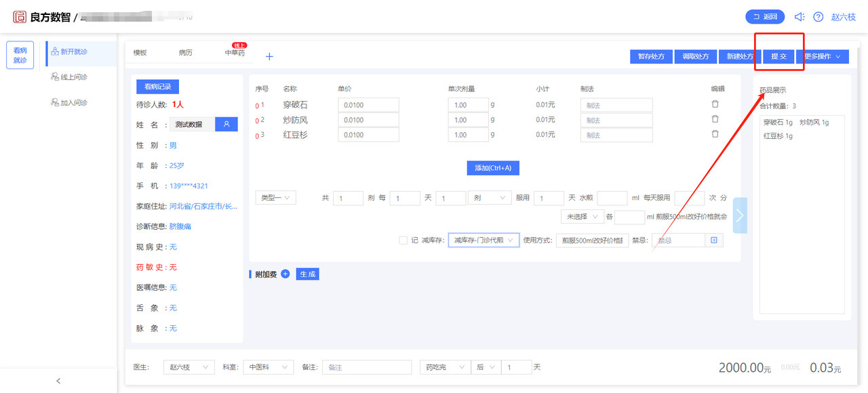Switch to the 中草药 tab
The width and height of the screenshot is (868, 393).
click(x=235, y=53)
